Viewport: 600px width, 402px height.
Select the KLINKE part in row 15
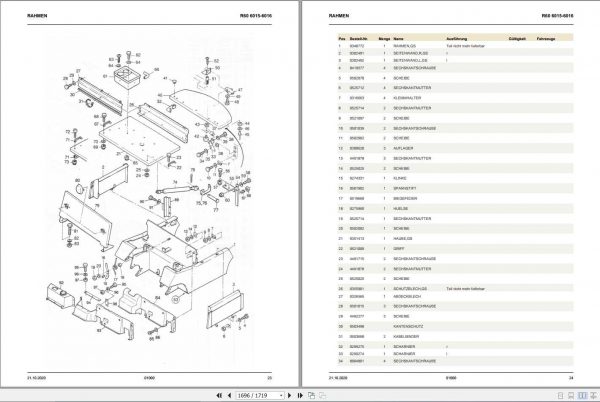tap(400, 178)
